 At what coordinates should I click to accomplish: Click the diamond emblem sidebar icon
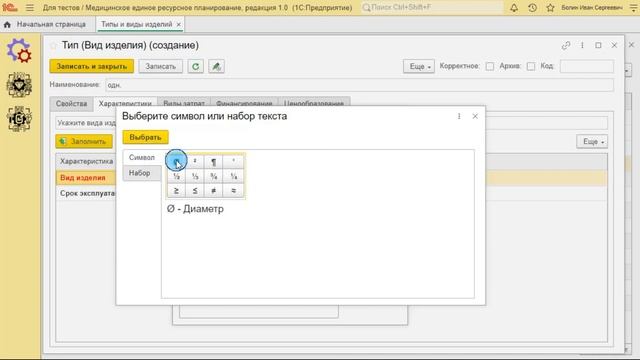[19, 84]
